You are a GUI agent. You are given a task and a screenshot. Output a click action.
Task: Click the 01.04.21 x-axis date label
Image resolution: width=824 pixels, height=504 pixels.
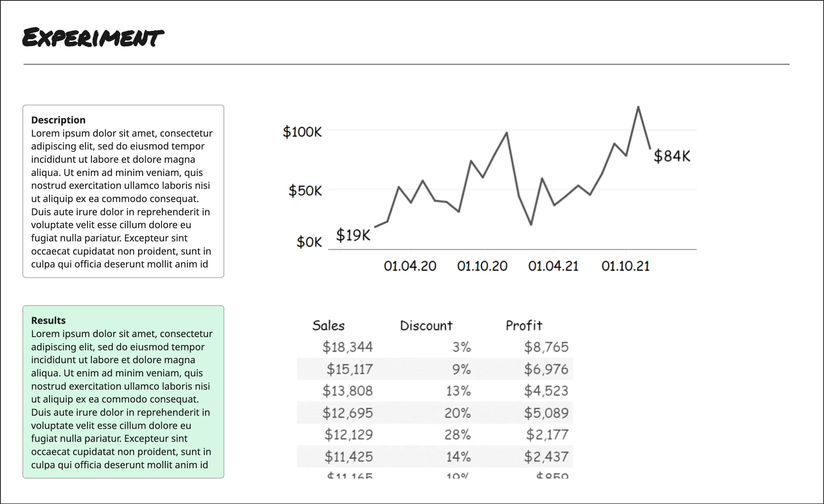[x=553, y=266]
